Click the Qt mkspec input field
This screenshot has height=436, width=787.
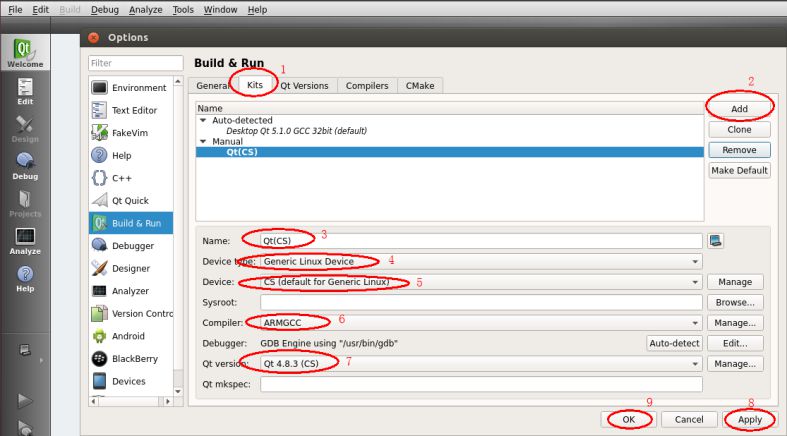(481, 384)
